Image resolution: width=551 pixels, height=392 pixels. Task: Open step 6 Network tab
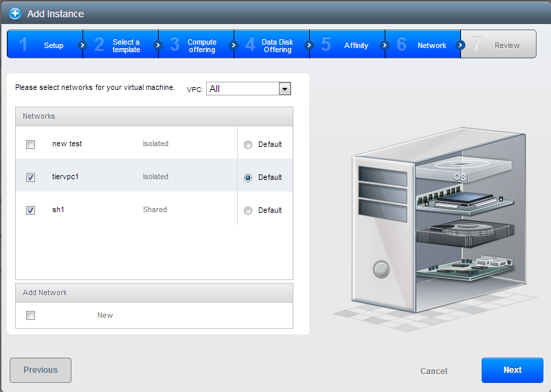point(423,44)
